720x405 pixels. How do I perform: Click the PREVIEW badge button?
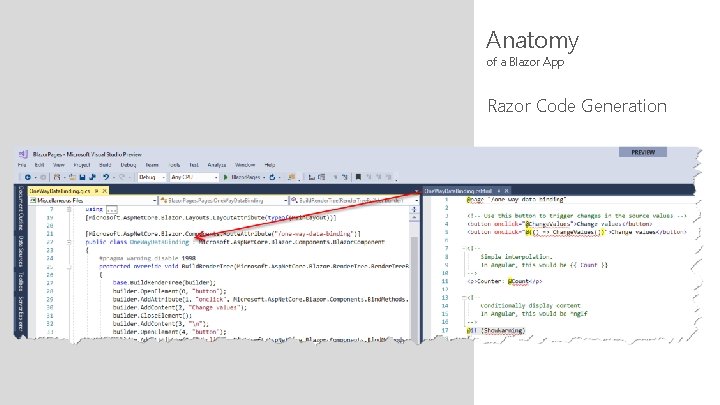pyautogui.click(x=643, y=152)
